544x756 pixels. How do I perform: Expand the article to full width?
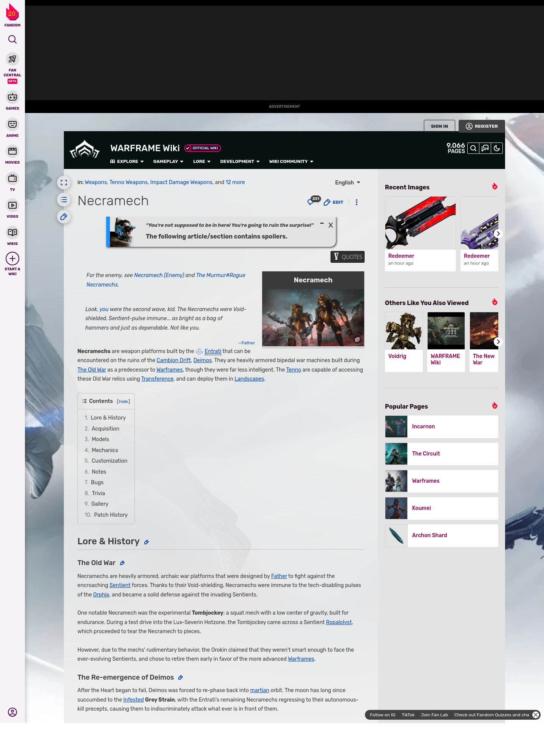64,183
